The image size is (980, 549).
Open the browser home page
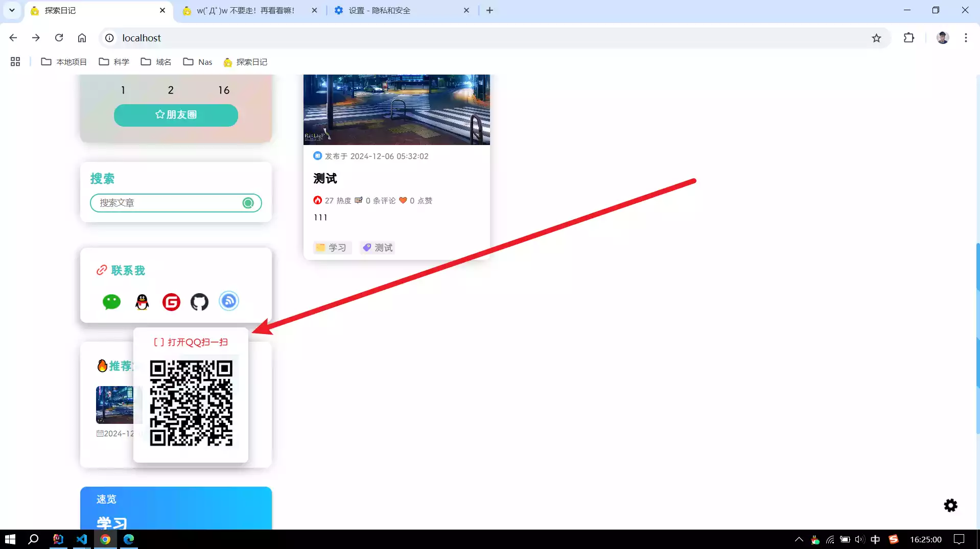(82, 38)
